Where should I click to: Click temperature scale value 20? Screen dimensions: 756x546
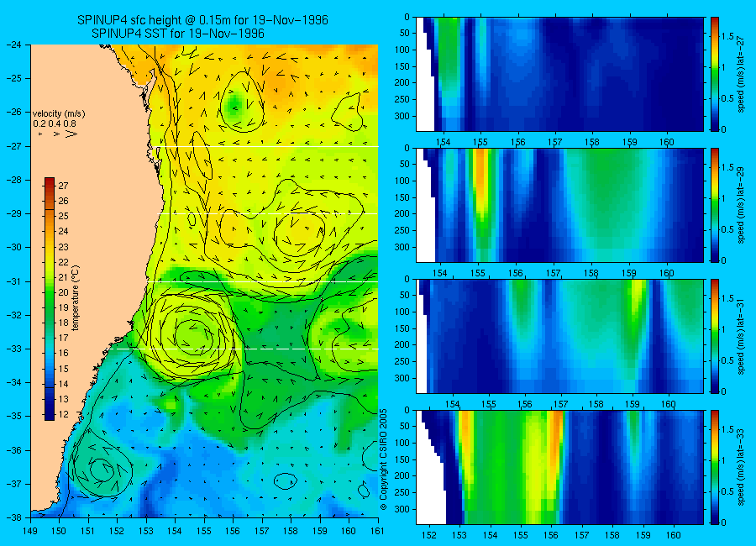point(63,292)
